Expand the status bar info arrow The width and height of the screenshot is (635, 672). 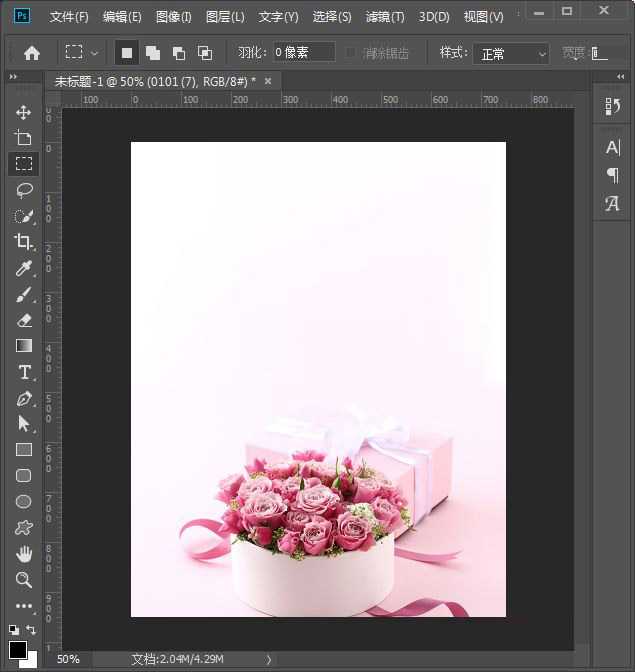[x=268, y=659]
